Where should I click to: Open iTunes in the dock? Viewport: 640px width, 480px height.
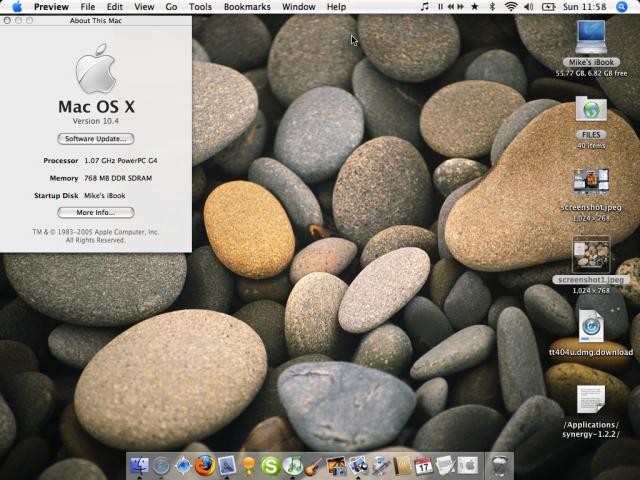[292, 465]
